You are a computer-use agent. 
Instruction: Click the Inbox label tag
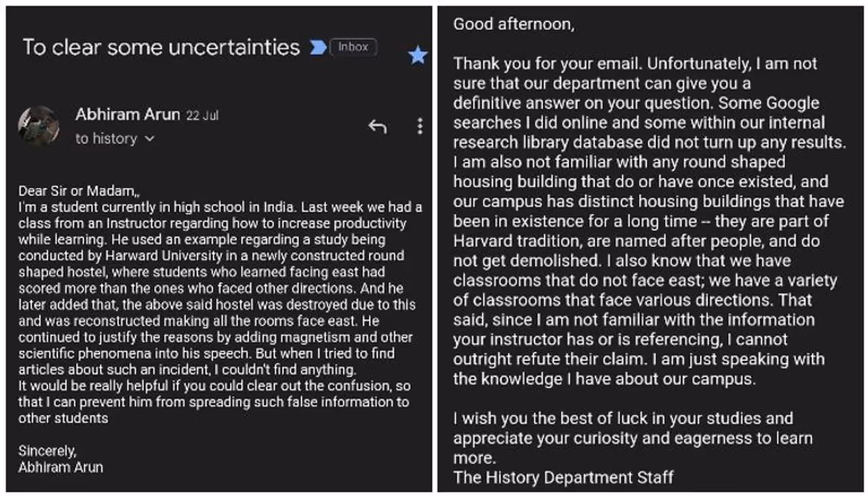353,47
